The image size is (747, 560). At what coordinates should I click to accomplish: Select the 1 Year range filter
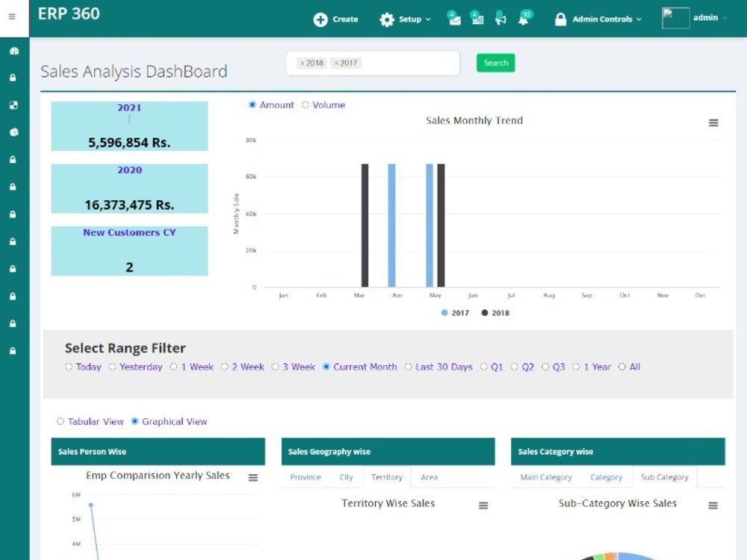point(576,367)
